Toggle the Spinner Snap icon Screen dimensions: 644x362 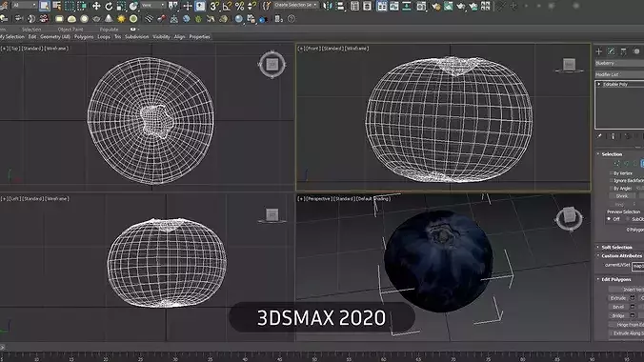pos(252,6)
